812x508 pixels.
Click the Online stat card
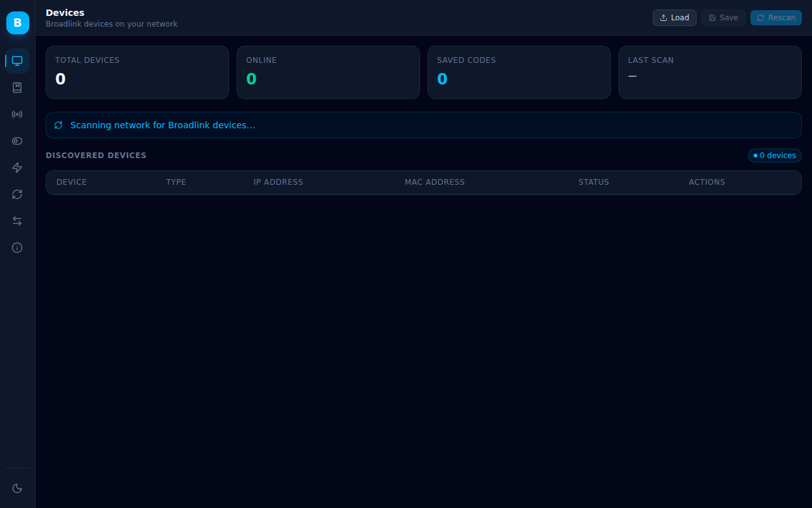(328, 72)
